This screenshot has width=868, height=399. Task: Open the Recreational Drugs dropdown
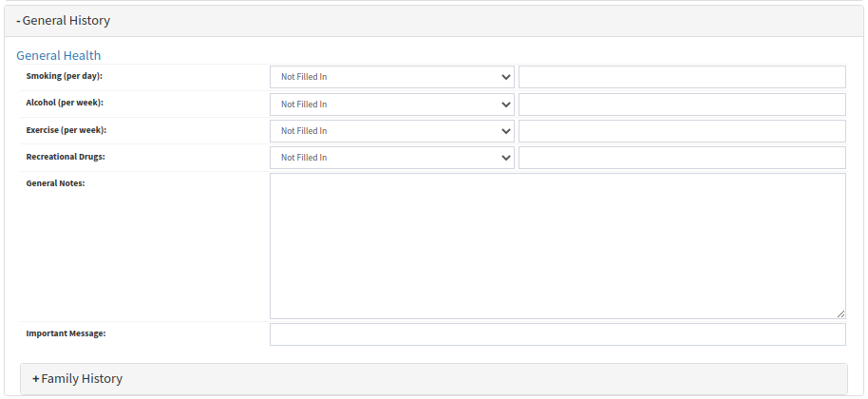391,158
